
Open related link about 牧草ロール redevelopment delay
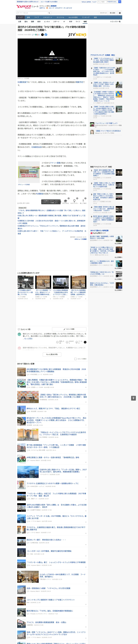51,217
